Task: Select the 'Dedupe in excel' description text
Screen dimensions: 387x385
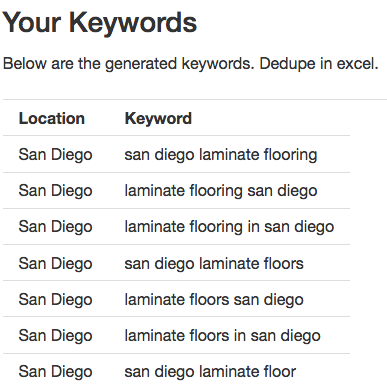Action: (x=319, y=64)
